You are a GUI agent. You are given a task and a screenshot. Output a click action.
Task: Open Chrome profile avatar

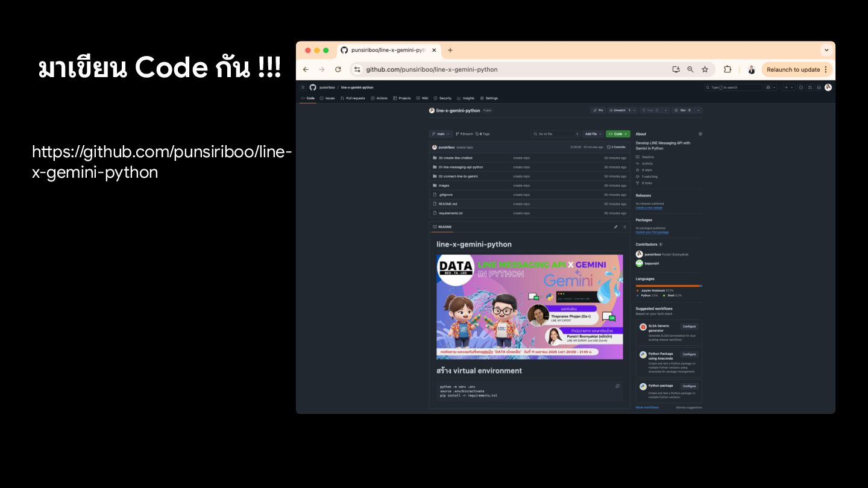click(751, 69)
